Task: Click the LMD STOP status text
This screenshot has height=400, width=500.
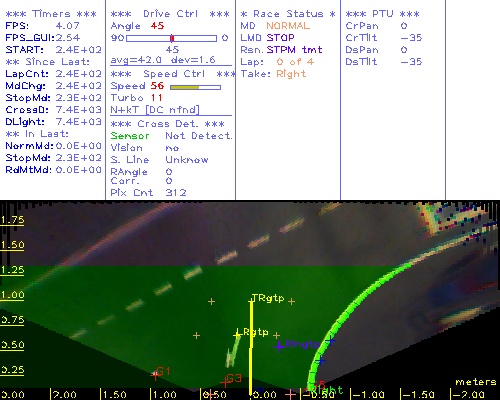Action: (x=267, y=38)
